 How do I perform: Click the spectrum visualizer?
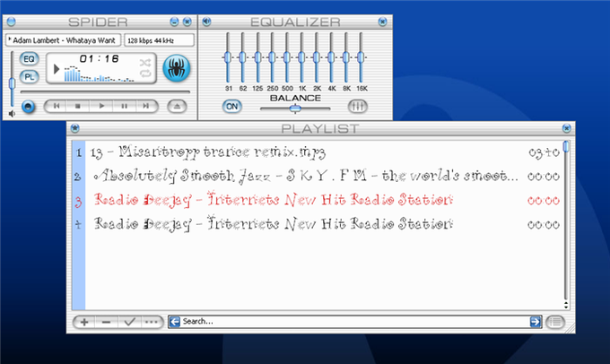point(100,74)
